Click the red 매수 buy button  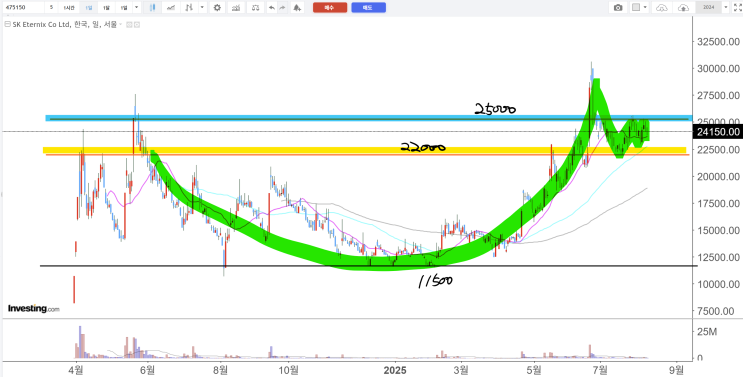coord(330,8)
